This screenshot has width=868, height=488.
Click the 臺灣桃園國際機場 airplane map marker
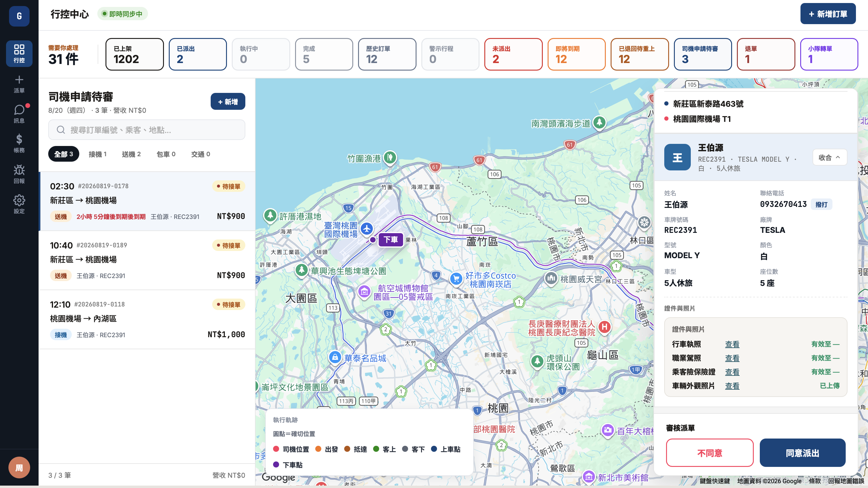[366, 229]
